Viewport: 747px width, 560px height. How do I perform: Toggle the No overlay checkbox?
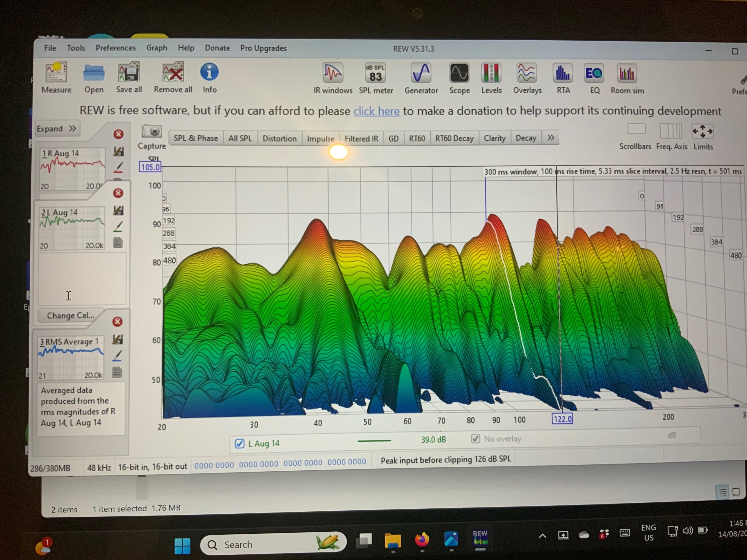point(475,438)
